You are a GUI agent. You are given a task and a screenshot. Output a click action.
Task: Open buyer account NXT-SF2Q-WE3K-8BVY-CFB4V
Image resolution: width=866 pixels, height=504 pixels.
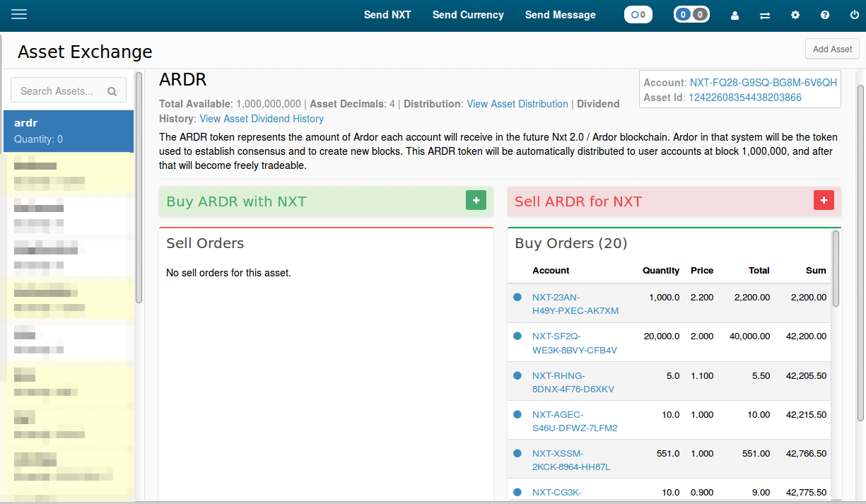point(575,343)
